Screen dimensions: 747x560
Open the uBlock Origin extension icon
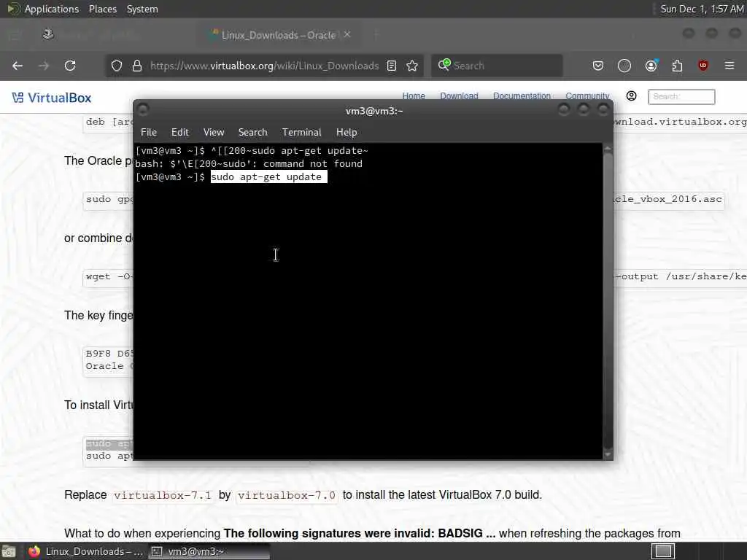tap(703, 66)
